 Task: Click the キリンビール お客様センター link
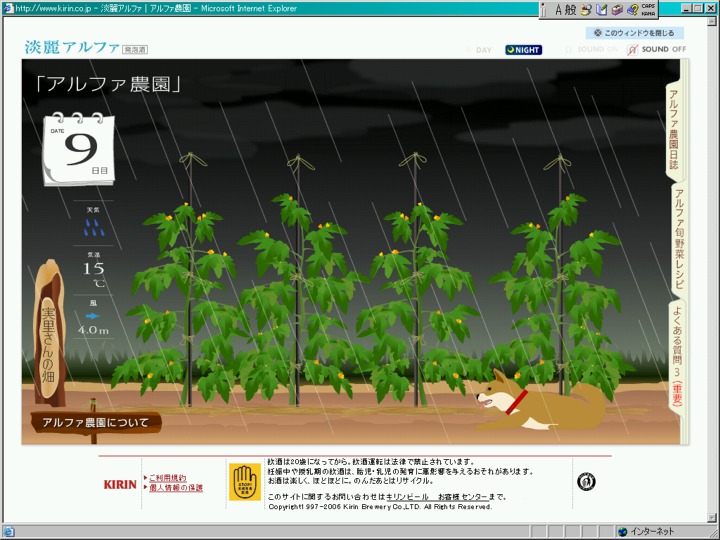436,497
